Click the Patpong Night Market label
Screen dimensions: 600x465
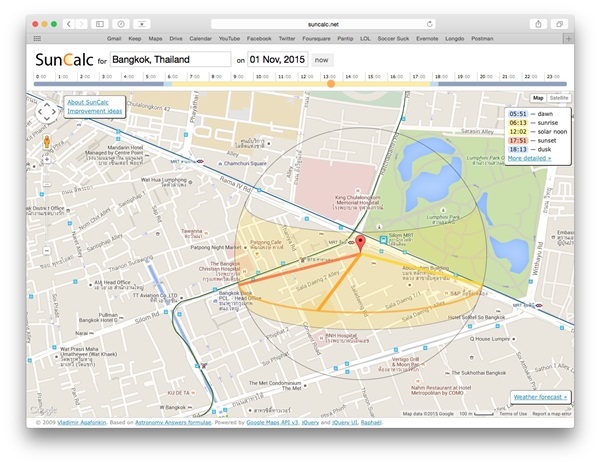(x=215, y=247)
